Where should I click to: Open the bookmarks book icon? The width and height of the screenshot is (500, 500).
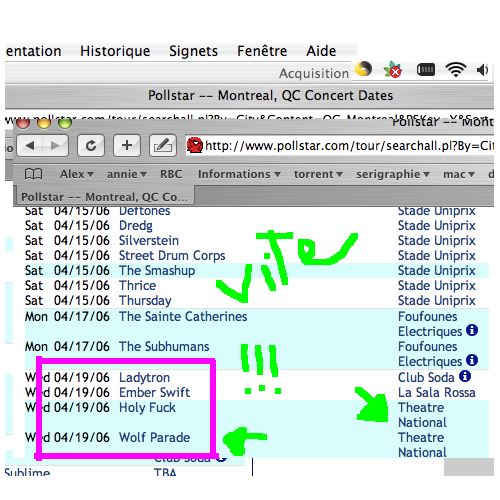[x=33, y=174]
